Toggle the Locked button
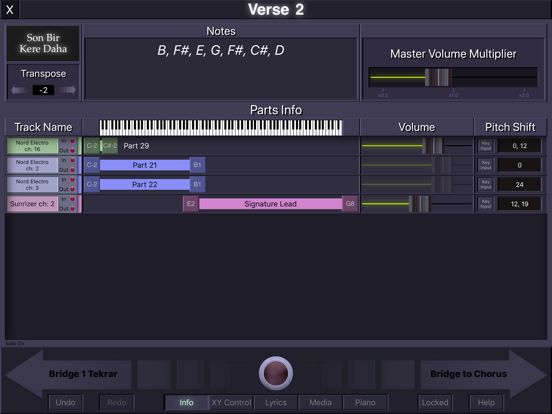Image resolution: width=552 pixels, height=414 pixels. point(435,402)
